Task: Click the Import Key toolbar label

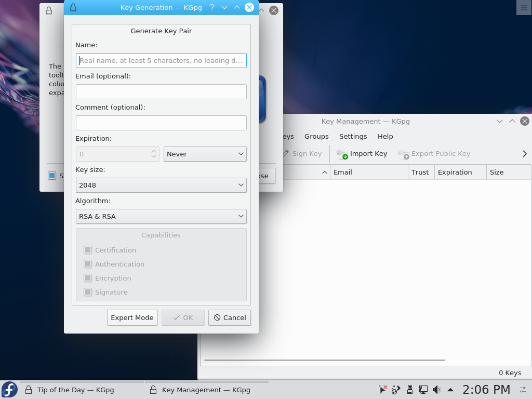Action: (x=368, y=154)
